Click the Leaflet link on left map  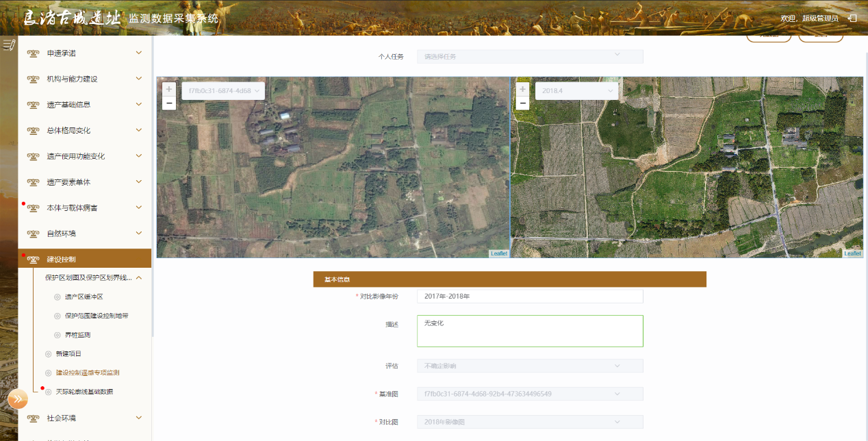pyautogui.click(x=499, y=253)
